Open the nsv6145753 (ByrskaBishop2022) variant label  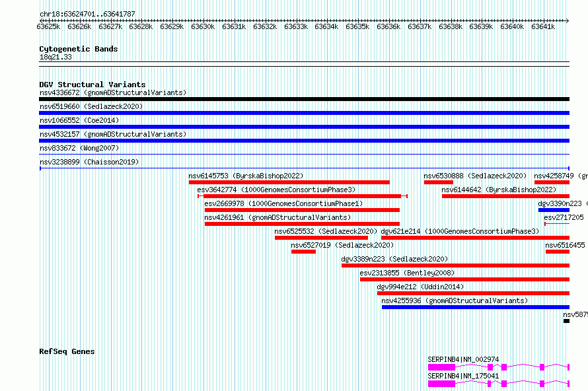point(246,176)
